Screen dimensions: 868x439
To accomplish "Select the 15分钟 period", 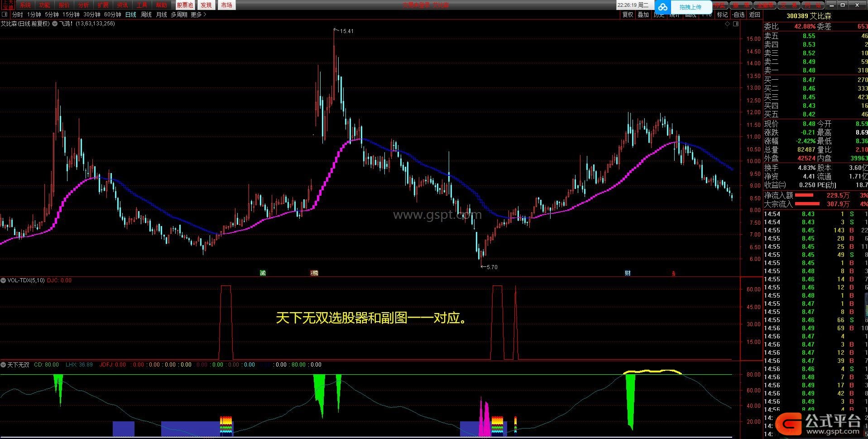I will 71,14.
